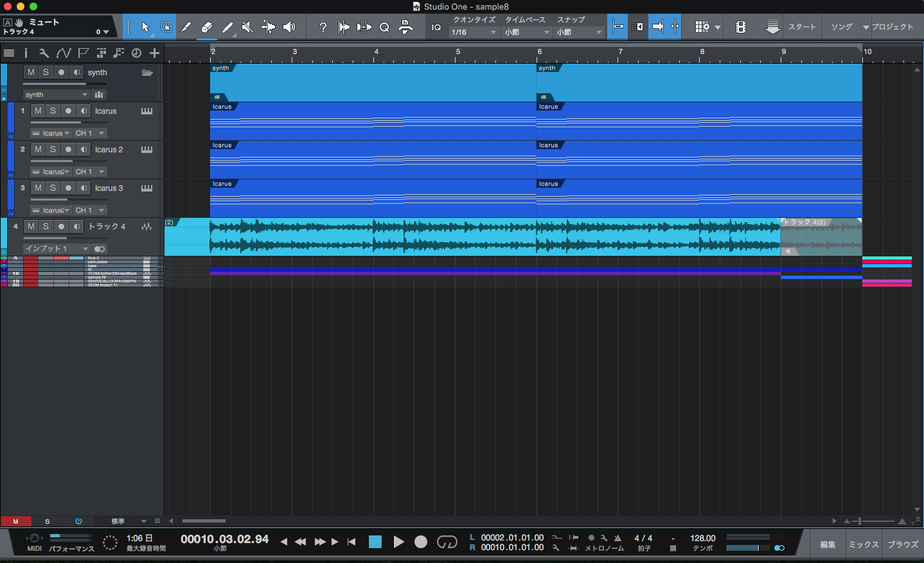
Task: Open the スナップ dropdown
Action: pos(579,32)
